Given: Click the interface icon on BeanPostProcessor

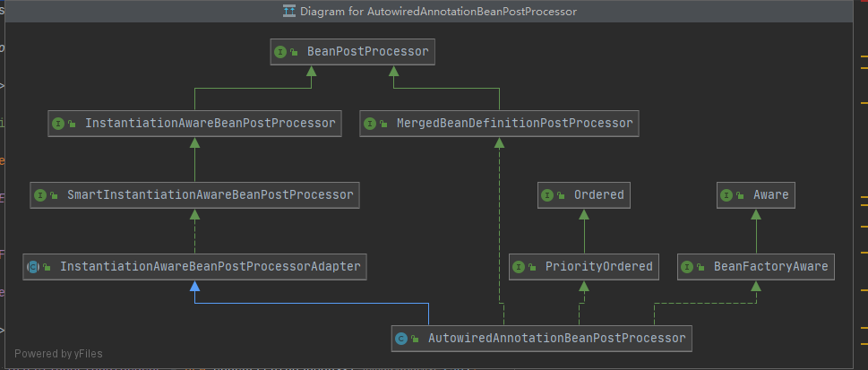Looking at the screenshot, I should pos(280,52).
